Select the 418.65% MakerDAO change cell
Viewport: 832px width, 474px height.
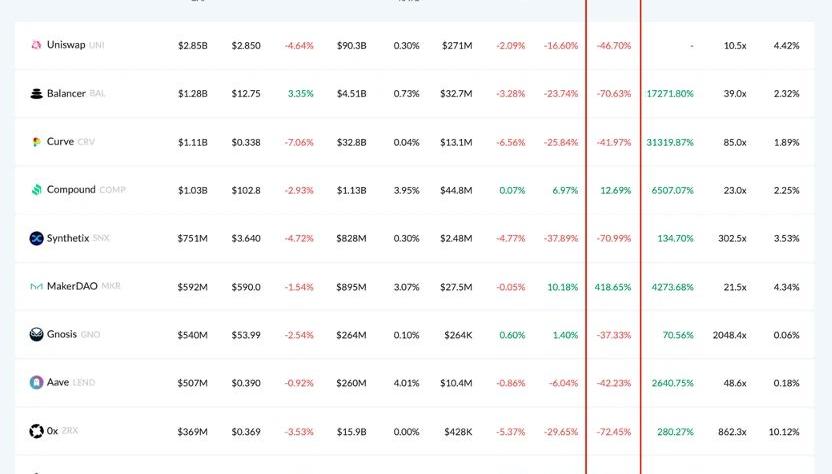pyautogui.click(x=612, y=287)
